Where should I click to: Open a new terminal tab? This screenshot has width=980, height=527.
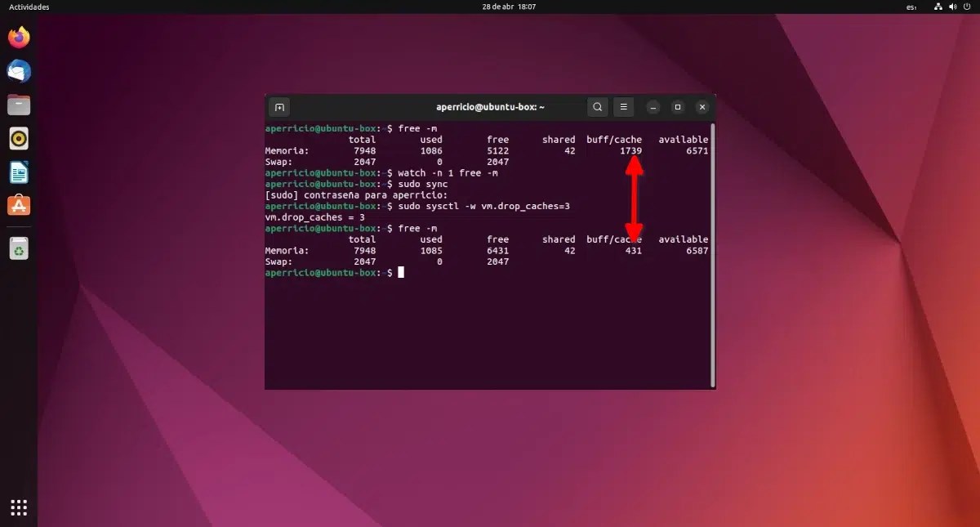pos(279,107)
